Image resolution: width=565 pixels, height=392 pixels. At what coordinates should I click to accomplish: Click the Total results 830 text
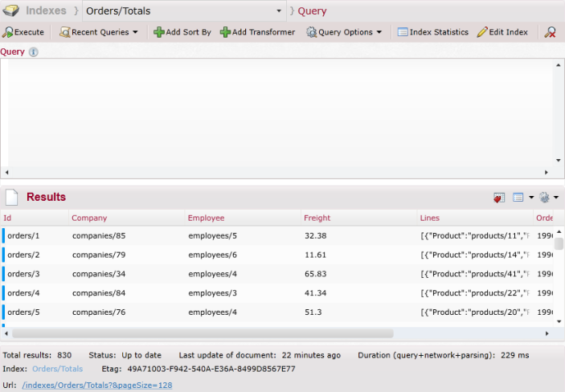tap(37, 355)
